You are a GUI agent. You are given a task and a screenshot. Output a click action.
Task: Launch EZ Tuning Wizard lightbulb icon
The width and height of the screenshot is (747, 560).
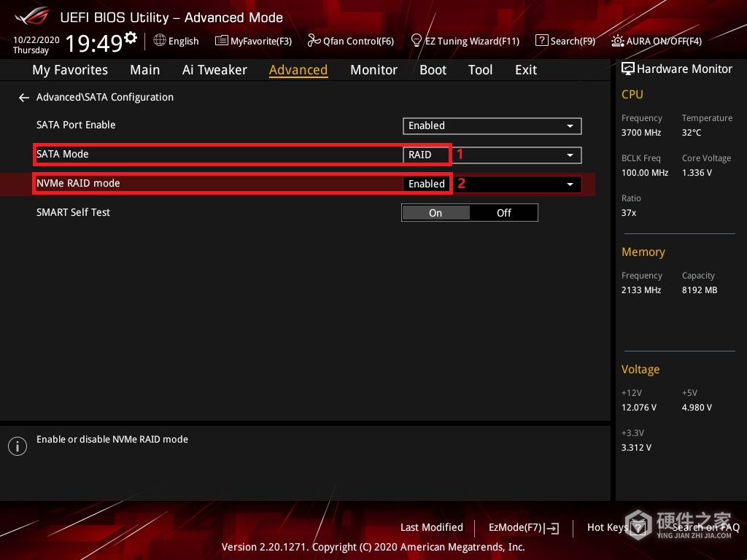[x=416, y=41]
